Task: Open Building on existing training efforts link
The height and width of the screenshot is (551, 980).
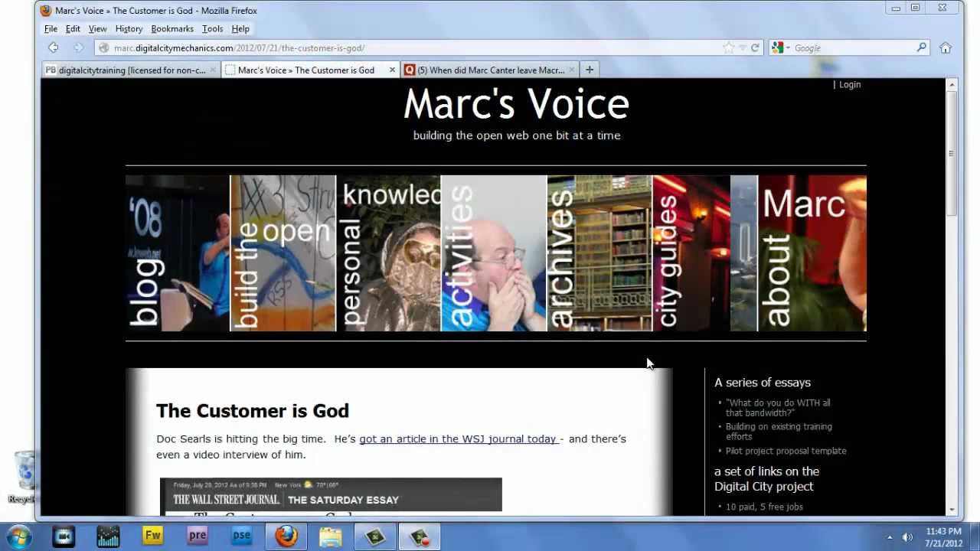Action: coord(779,432)
